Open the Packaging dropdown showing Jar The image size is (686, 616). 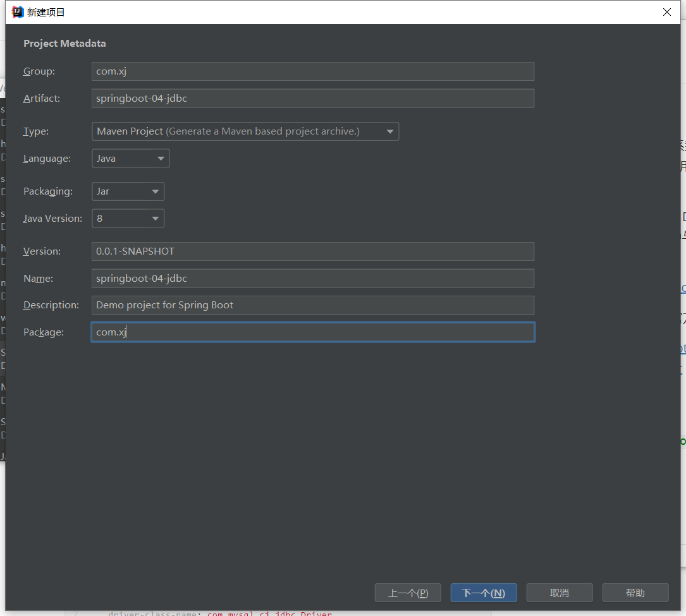[x=128, y=191]
